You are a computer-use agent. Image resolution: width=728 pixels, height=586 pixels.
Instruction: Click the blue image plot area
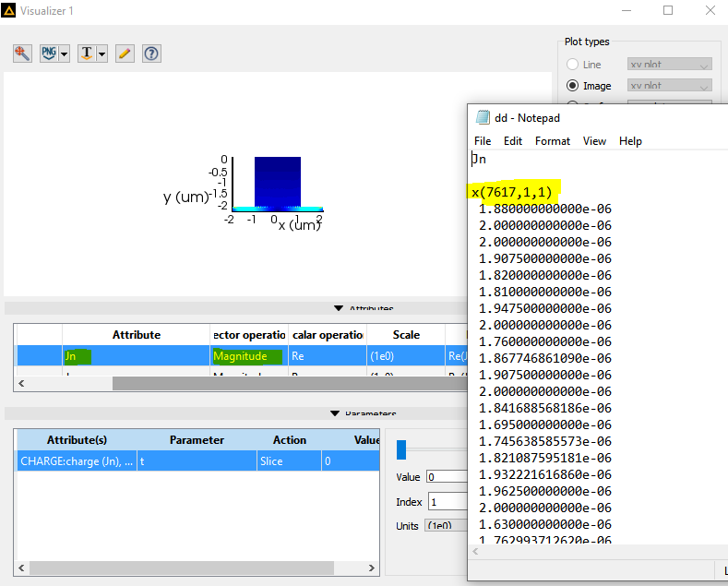click(x=278, y=182)
